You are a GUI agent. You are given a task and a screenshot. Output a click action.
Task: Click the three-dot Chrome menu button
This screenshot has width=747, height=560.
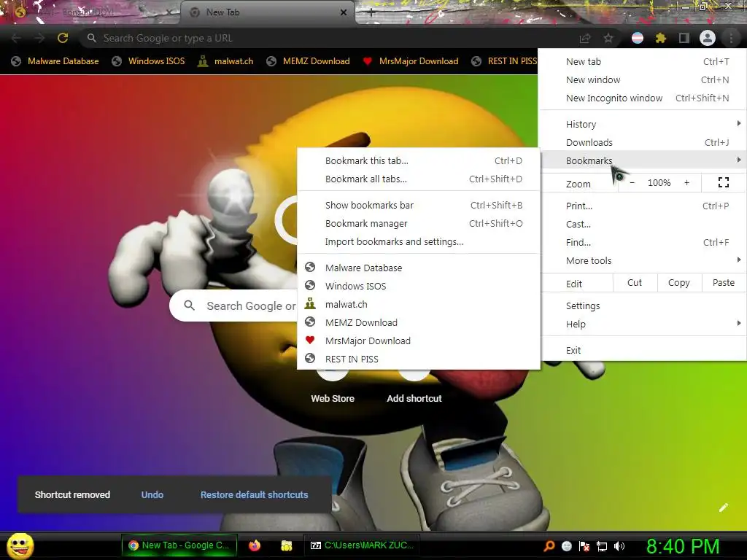click(x=731, y=38)
